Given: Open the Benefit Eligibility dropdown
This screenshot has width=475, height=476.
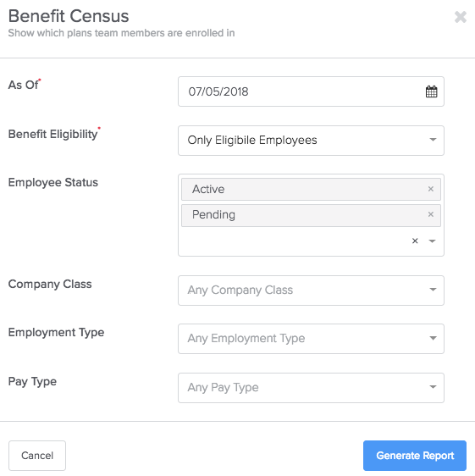Looking at the screenshot, I should point(311,141).
